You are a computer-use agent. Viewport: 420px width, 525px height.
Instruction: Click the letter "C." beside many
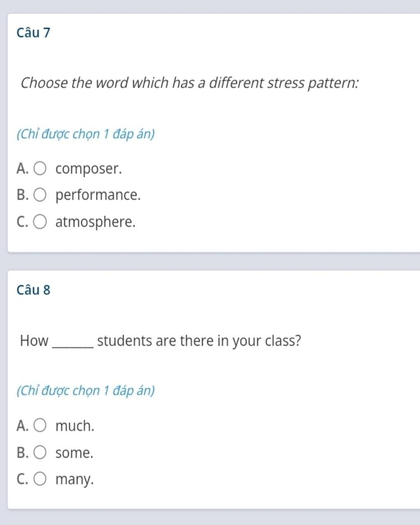point(23,479)
